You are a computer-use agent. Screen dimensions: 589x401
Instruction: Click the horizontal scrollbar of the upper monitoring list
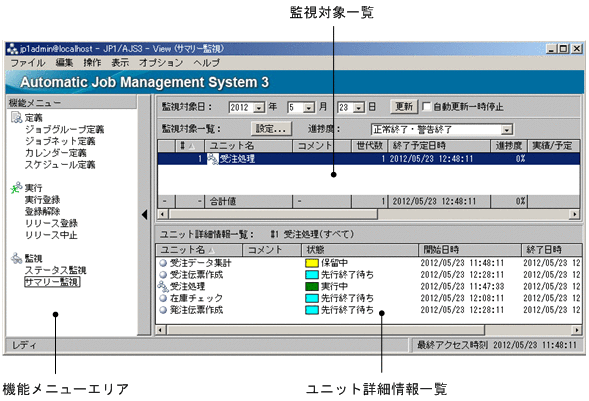click(368, 214)
